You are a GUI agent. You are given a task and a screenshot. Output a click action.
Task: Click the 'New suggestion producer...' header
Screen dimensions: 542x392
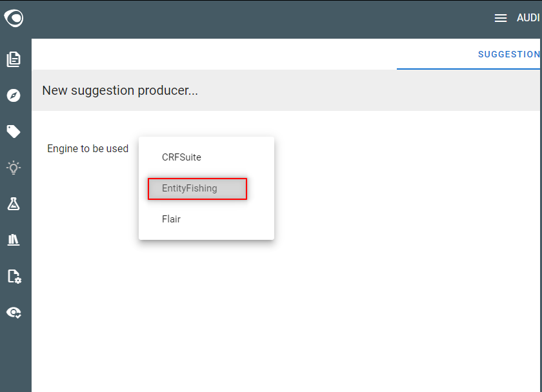120,90
